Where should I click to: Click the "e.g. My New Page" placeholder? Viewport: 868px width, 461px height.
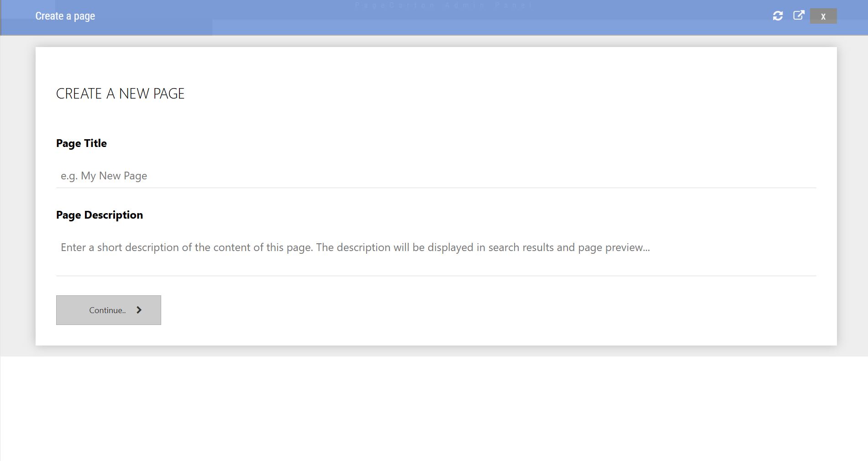click(x=104, y=176)
